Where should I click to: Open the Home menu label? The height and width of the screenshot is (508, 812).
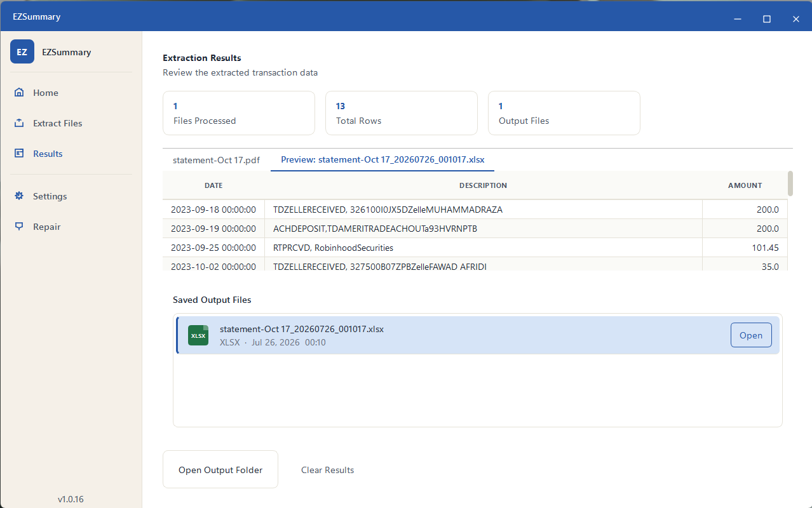click(46, 93)
